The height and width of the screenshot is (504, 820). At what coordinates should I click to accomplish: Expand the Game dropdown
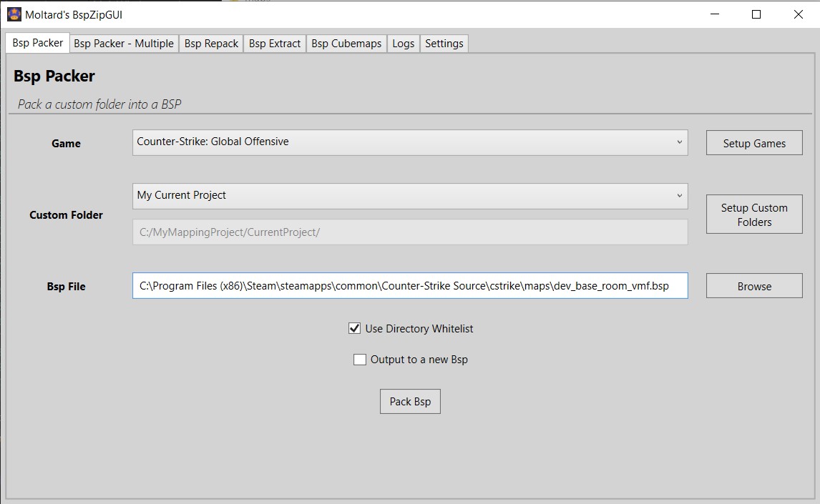(x=410, y=142)
